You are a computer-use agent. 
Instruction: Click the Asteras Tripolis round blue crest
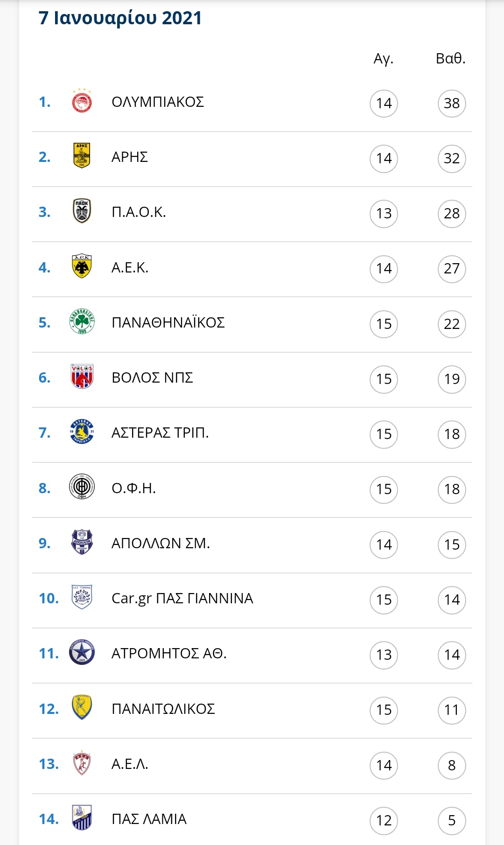[x=82, y=432]
